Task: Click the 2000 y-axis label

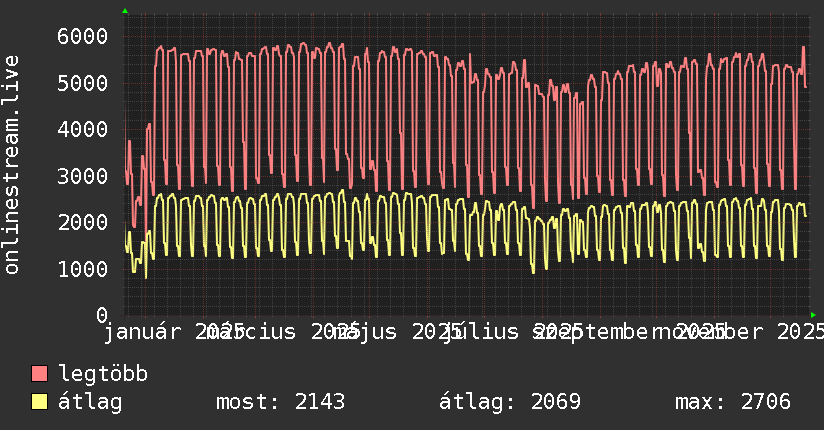Action: click(x=83, y=222)
